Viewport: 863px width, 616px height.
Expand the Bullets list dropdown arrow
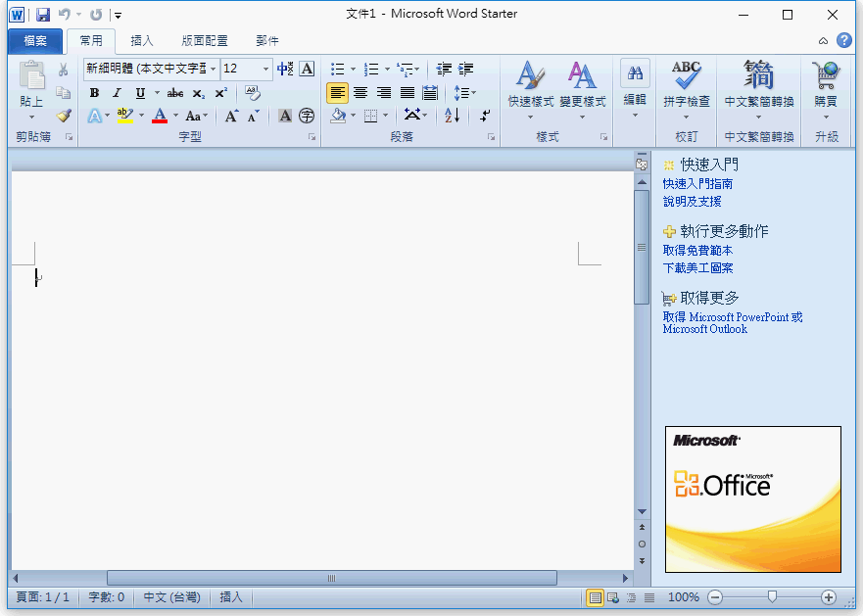point(353,70)
